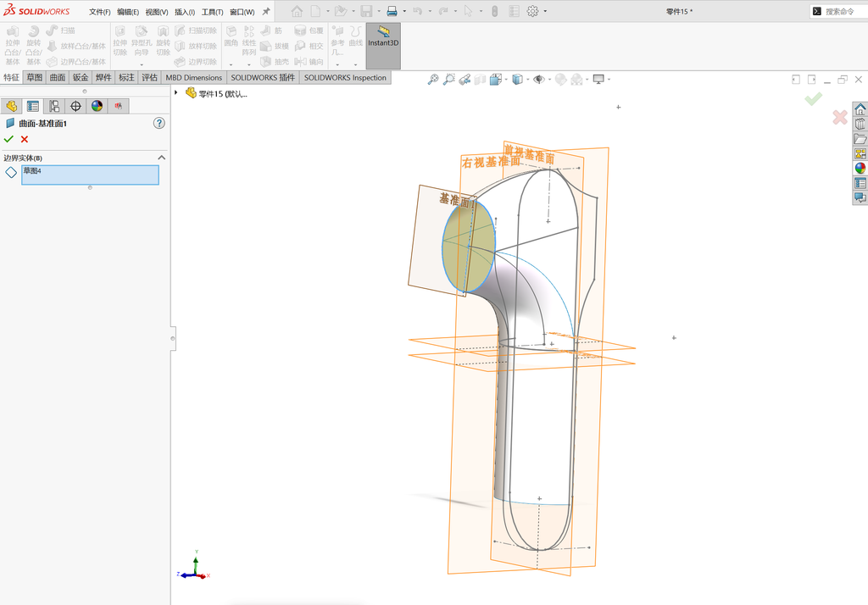The width and height of the screenshot is (868, 605).
Task: Open the 工具(T) menu
Action: coord(212,12)
